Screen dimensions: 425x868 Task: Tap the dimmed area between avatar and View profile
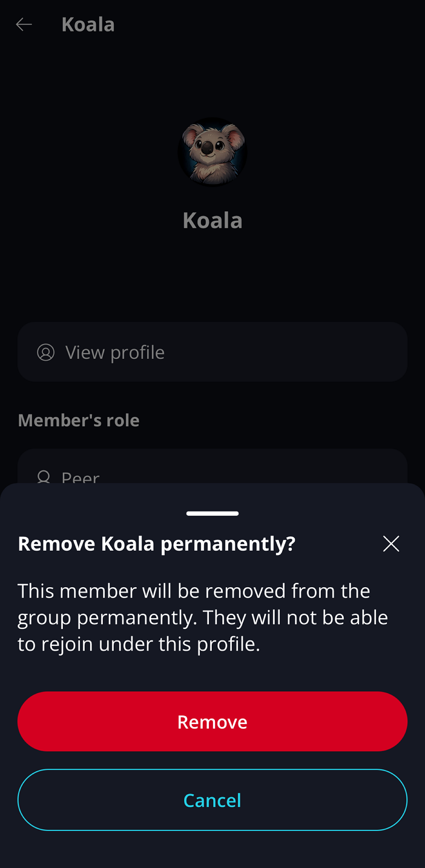pos(212,278)
